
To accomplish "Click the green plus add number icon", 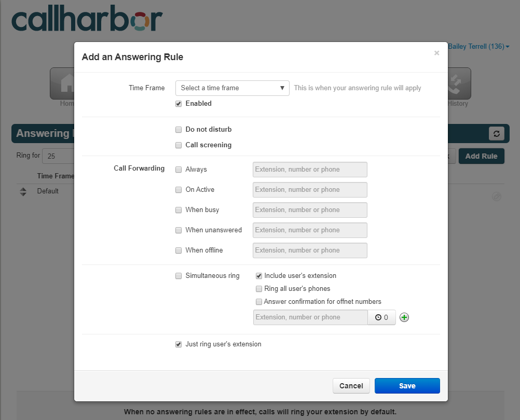I will 404,317.
